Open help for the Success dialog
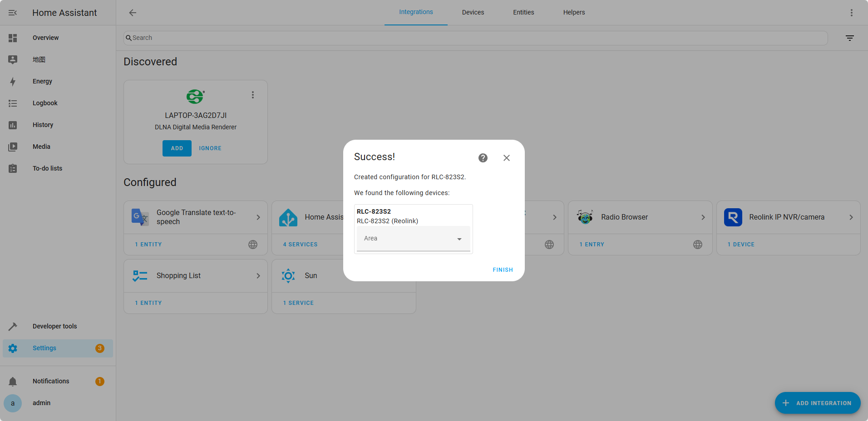 [483, 158]
